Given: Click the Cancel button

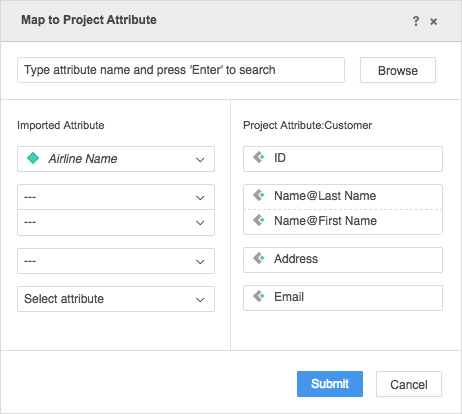Looking at the screenshot, I should point(409,384).
